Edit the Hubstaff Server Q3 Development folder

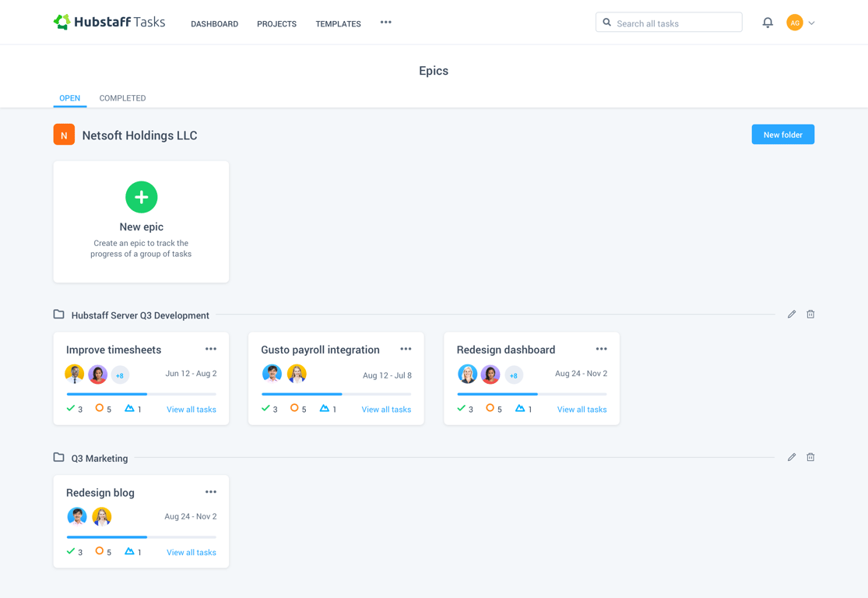tap(792, 315)
